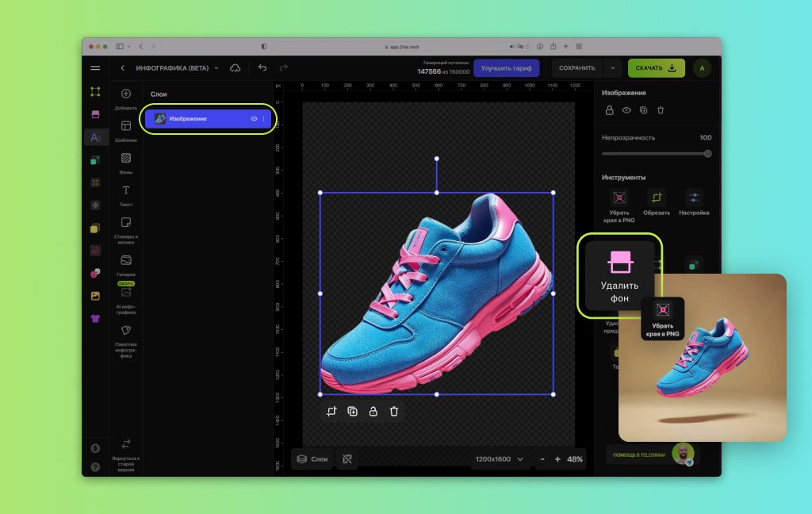Open the Стикеры и иконки panel

click(x=126, y=230)
